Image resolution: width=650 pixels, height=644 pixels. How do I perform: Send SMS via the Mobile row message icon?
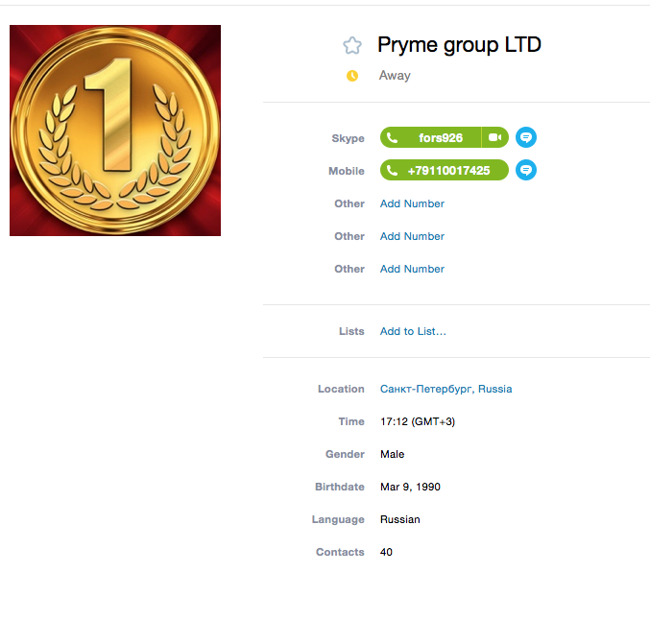click(525, 170)
